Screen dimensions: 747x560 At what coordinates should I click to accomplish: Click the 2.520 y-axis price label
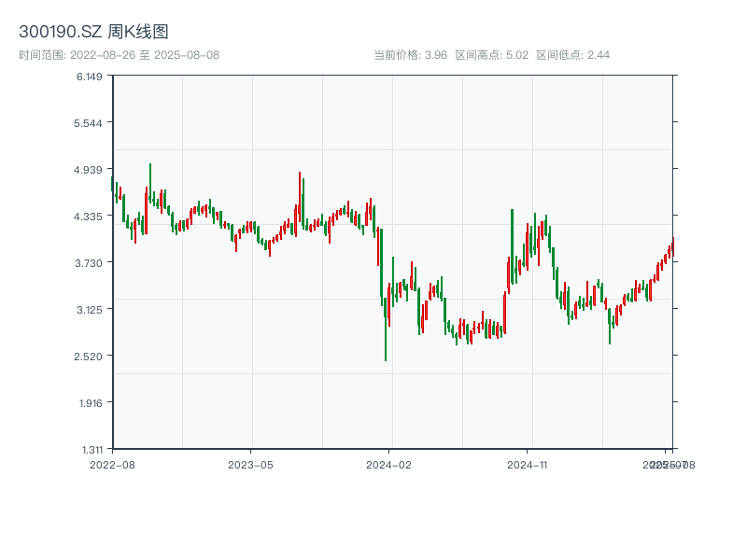coord(89,357)
